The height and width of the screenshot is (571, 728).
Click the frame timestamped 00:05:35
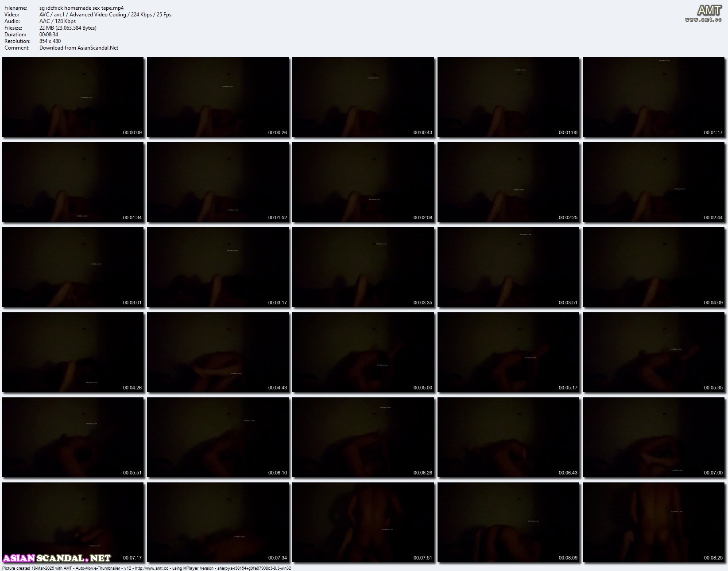coord(654,352)
